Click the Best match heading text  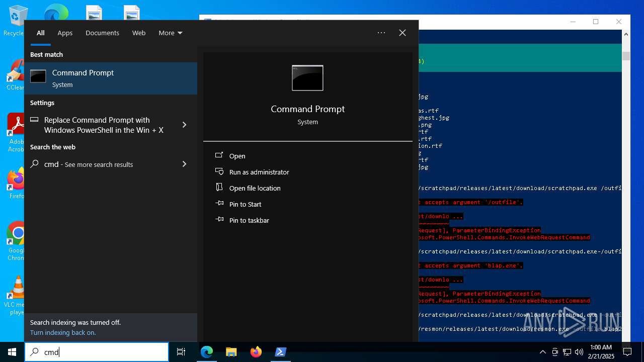click(x=46, y=54)
